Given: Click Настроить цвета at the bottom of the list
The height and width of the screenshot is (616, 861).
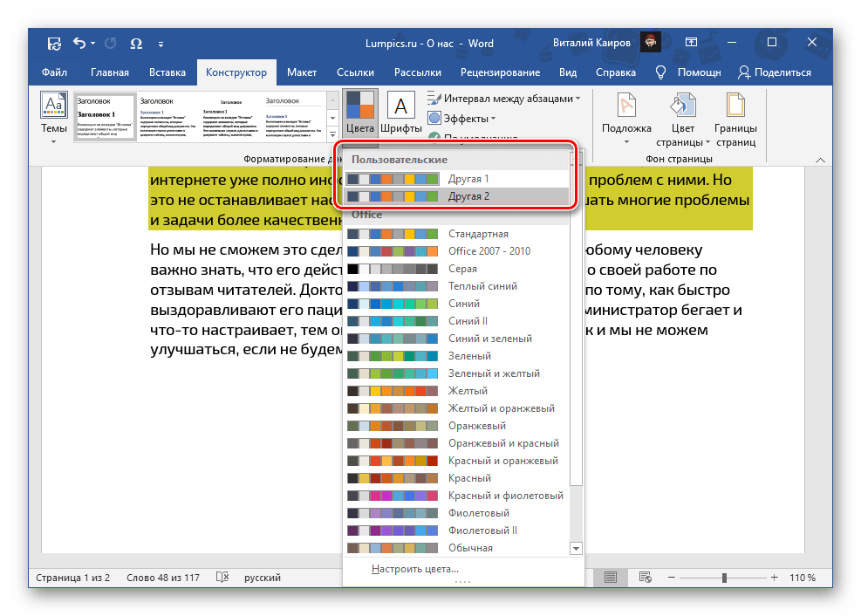Looking at the screenshot, I should click(414, 569).
